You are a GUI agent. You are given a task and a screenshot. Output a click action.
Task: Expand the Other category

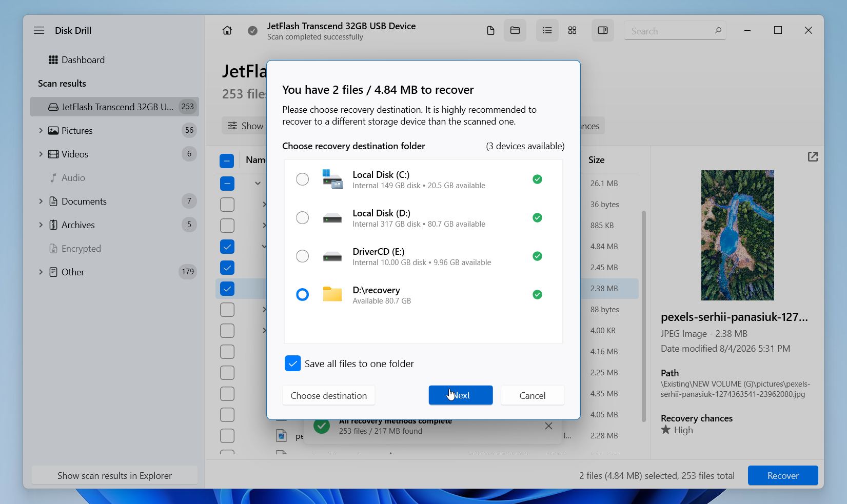pyautogui.click(x=41, y=272)
